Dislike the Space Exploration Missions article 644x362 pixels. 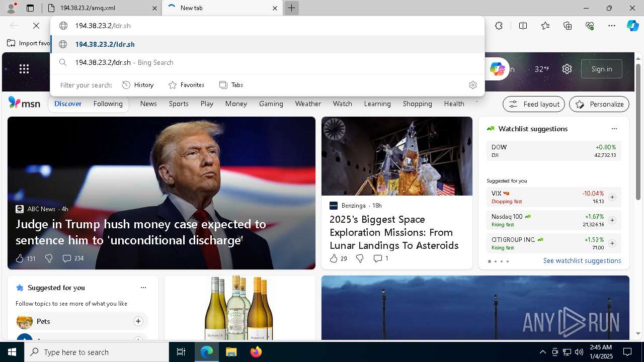click(360, 258)
